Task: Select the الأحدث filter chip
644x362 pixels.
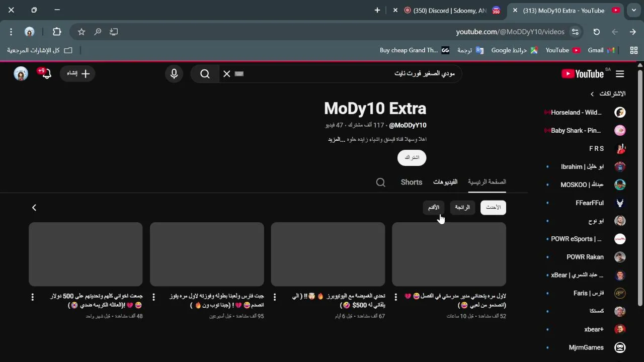Action: tap(493, 208)
